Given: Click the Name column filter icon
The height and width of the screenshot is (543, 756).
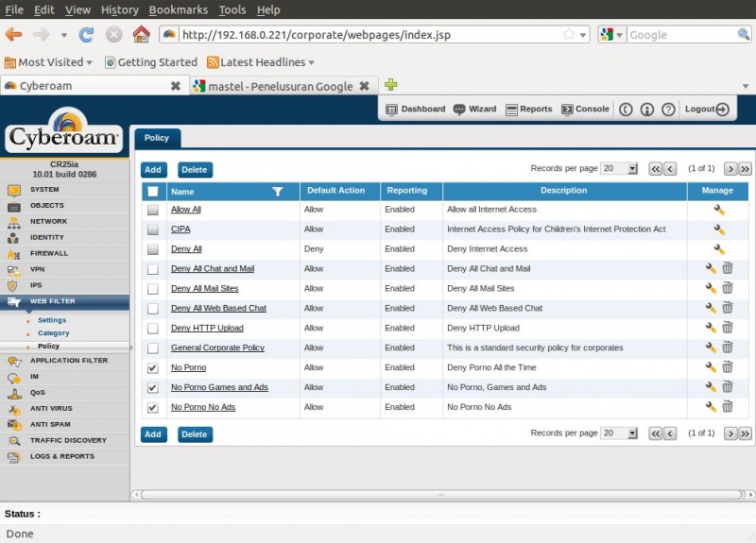Looking at the screenshot, I should tap(277, 191).
